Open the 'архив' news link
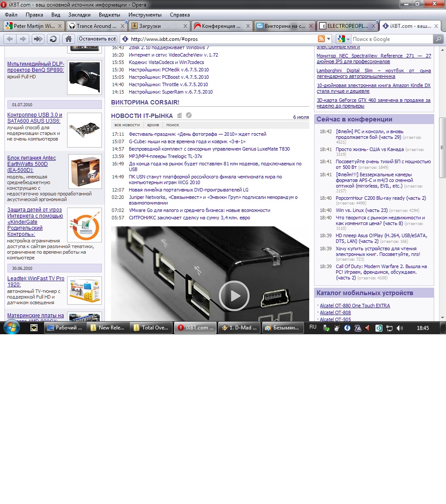 [x=153, y=125]
